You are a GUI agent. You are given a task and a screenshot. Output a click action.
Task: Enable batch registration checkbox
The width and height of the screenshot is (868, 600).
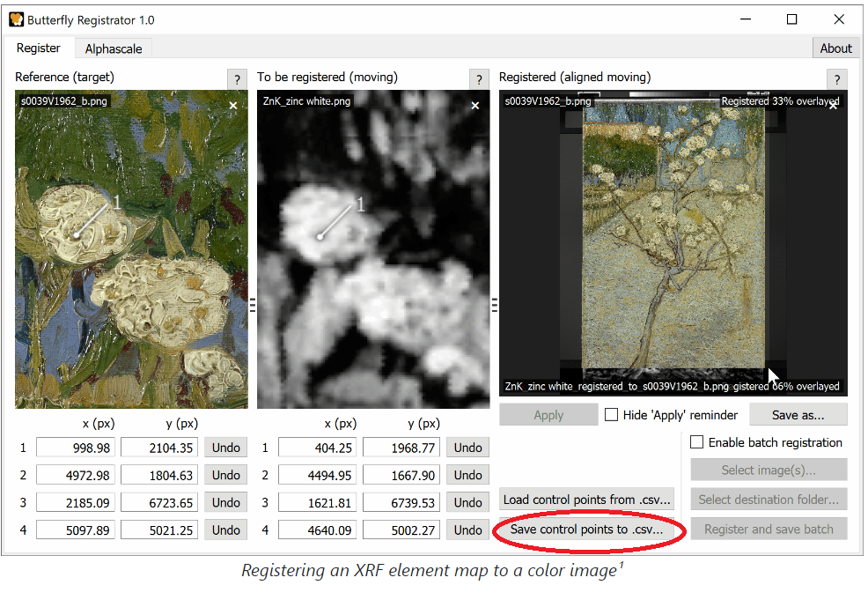tap(697, 442)
